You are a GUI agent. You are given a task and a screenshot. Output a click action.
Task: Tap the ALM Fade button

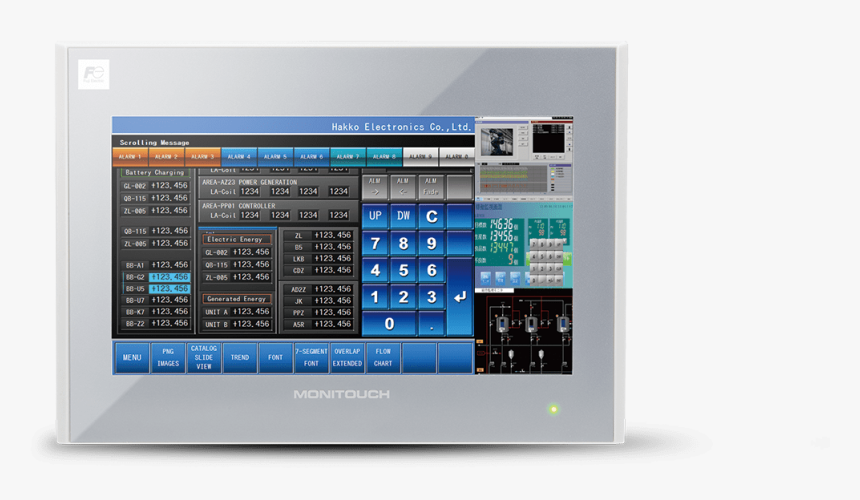coord(431,187)
